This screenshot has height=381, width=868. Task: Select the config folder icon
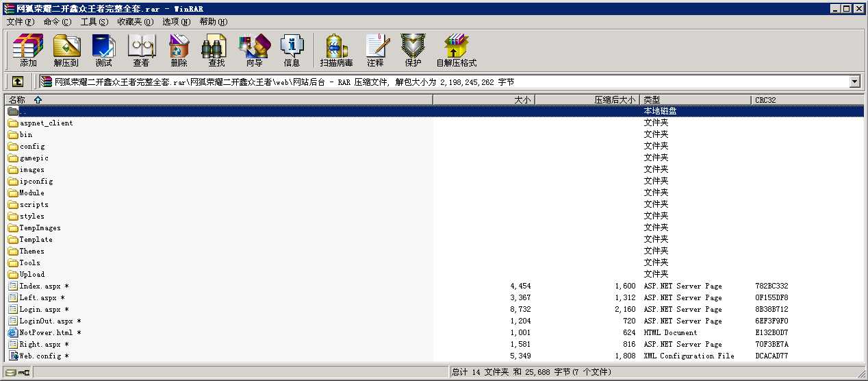pyautogui.click(x=13, y=147)
